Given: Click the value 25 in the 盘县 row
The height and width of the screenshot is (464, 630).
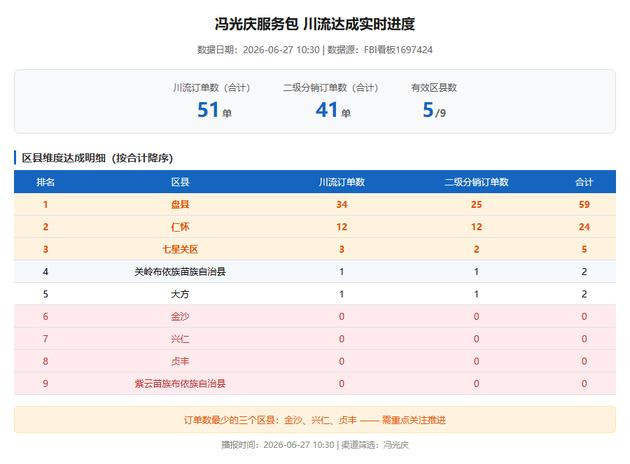Looking at the screenshot, I should (x=476, y=204).
